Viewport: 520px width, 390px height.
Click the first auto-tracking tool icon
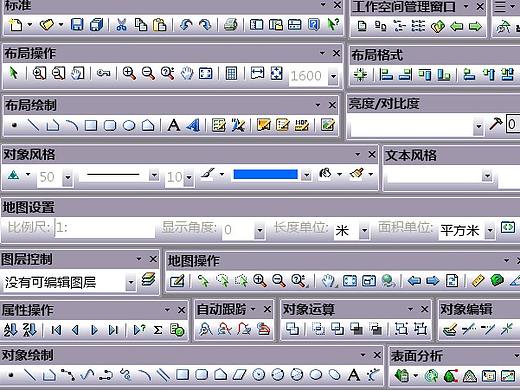(x=206, y=329)
